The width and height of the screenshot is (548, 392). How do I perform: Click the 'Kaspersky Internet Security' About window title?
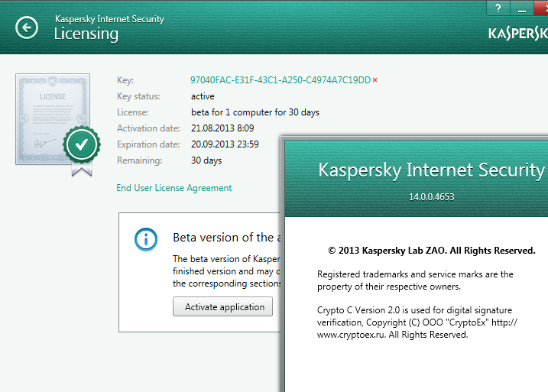pos(431,170)
